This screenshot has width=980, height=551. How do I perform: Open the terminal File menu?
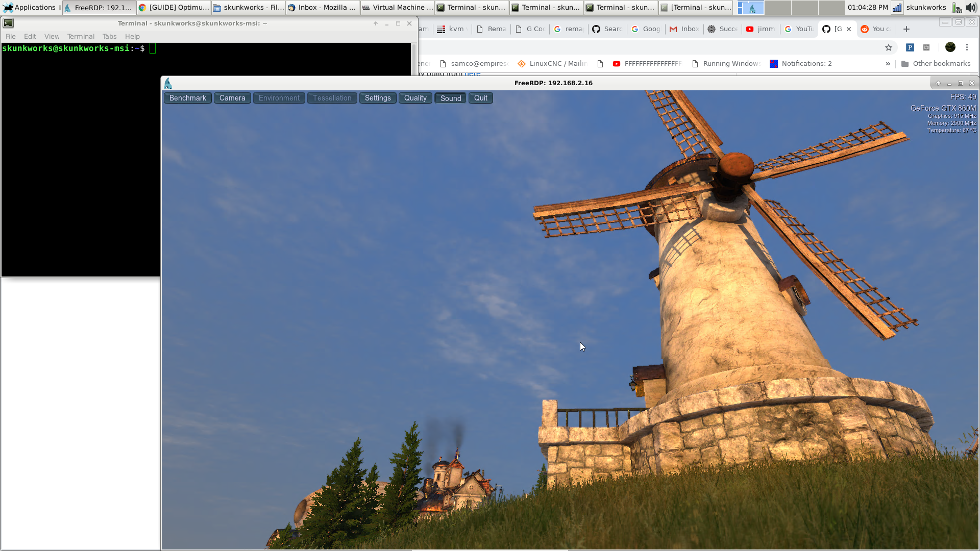tap(11, 36)
